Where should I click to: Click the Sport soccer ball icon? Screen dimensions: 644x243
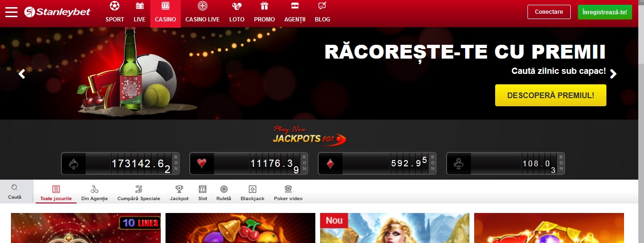pos(115,6)
